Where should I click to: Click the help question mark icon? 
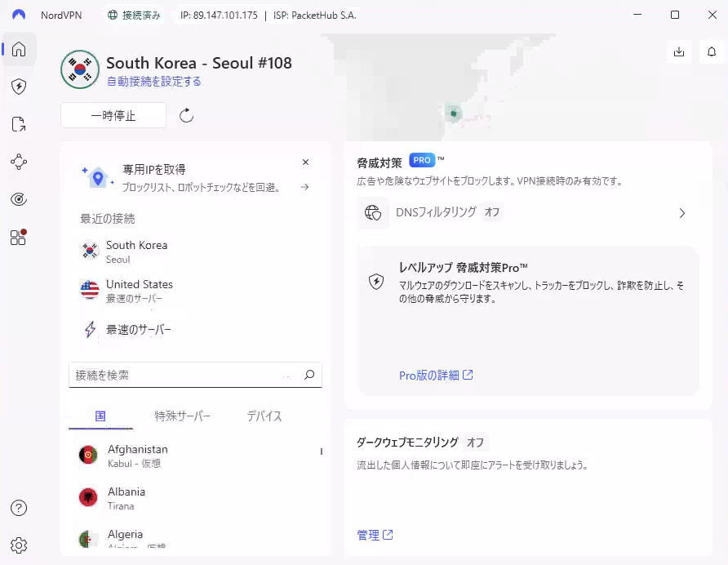(19, 508)
